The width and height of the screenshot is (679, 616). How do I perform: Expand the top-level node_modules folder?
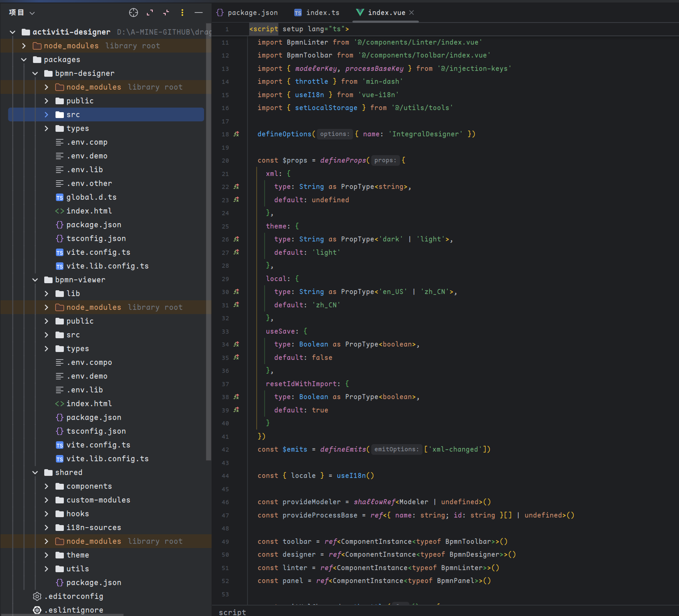point(24,45)
